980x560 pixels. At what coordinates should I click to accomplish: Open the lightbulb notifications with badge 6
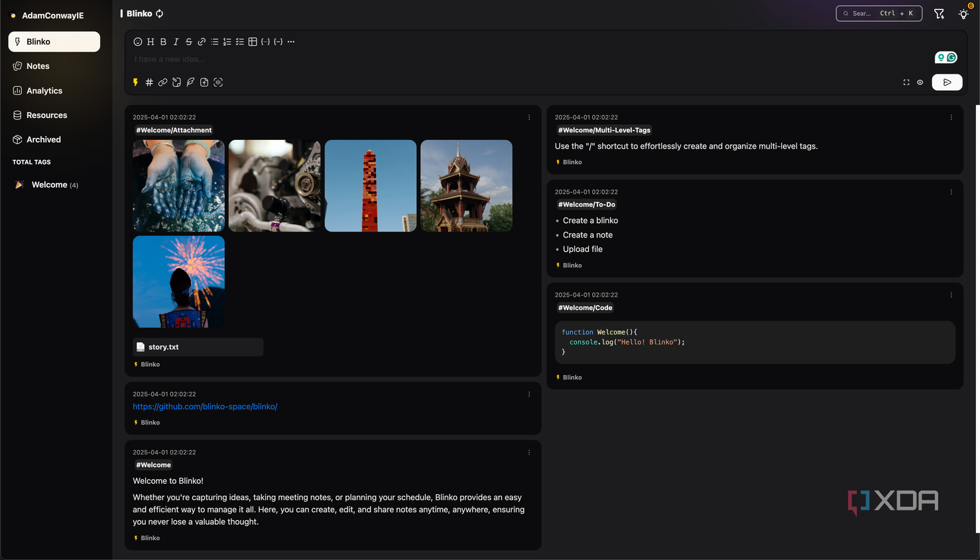963,13
